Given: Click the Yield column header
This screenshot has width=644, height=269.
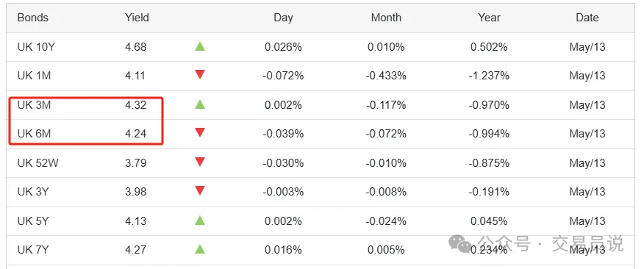Looking at the screenshot, I should coord(137,18).
